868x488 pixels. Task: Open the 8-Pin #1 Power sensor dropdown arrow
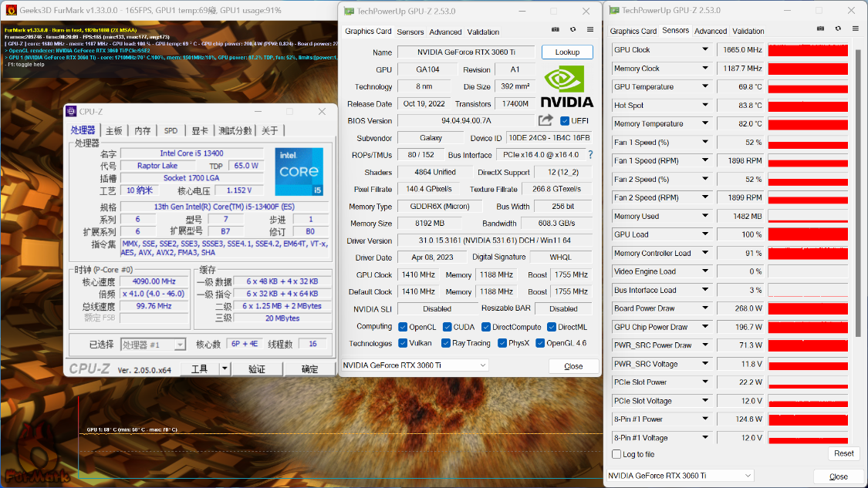705,419
